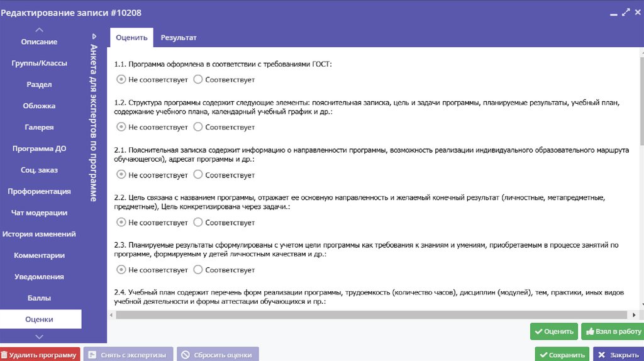Click the vertical scrollbar thumb
644x361 pixels.
point(642,101)
